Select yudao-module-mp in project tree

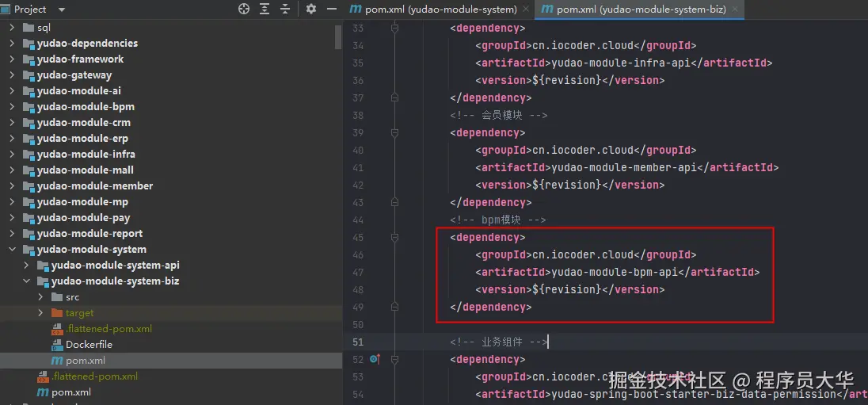[x=82, y=202]
